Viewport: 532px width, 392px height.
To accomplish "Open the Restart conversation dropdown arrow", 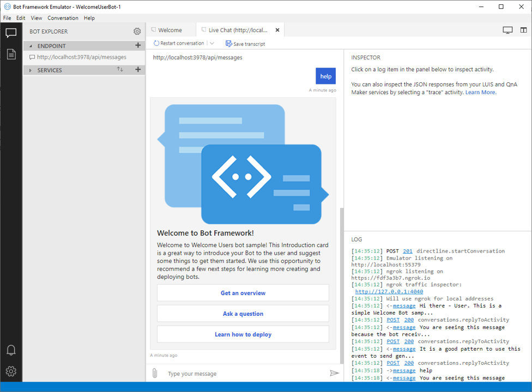I will pyautogui.click(x=212, y=44).
